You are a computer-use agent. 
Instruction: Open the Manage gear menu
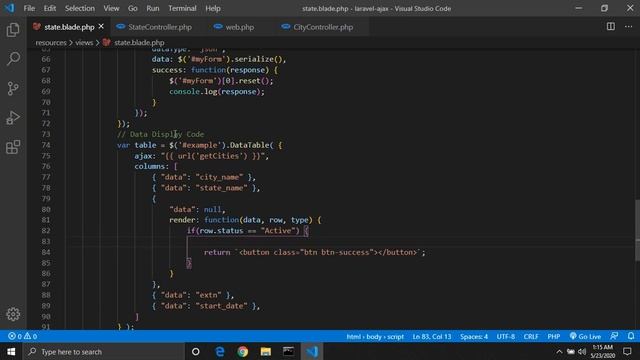(13, 314)
